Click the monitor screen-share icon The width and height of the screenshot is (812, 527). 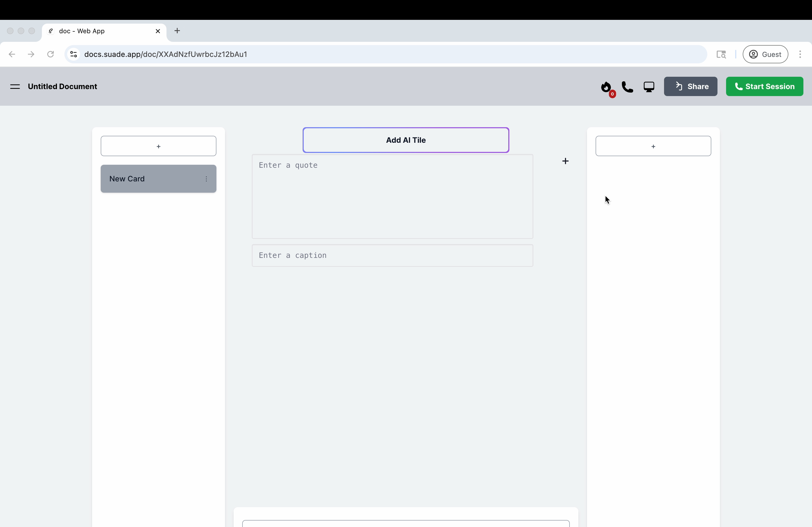click(x=649, y=87)
